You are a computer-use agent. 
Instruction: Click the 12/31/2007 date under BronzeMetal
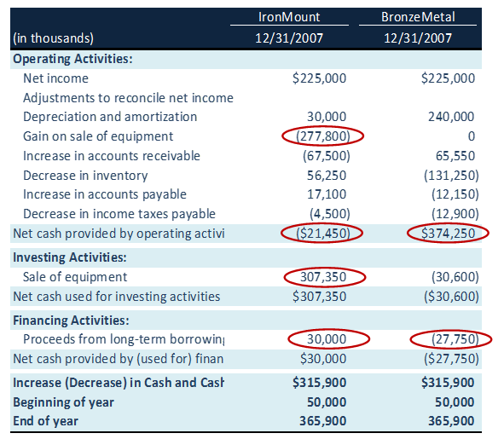[x=418, y=38]
